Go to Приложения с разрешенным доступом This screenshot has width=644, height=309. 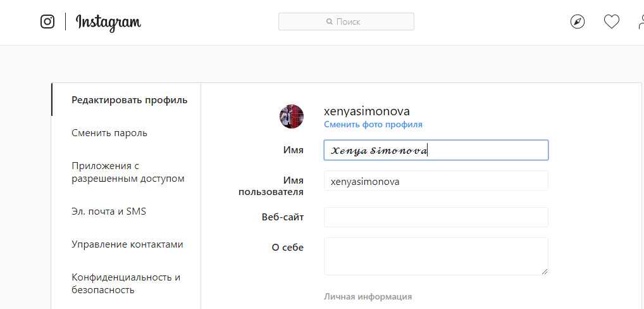pyautogui.click(x=128, y=172)
